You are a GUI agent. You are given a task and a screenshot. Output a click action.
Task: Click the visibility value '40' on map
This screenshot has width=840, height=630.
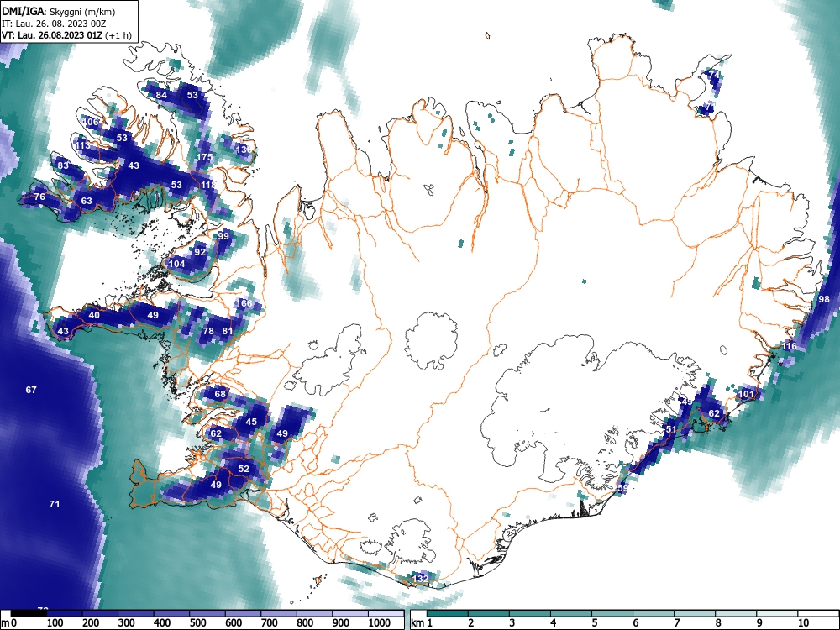[94, 315]
